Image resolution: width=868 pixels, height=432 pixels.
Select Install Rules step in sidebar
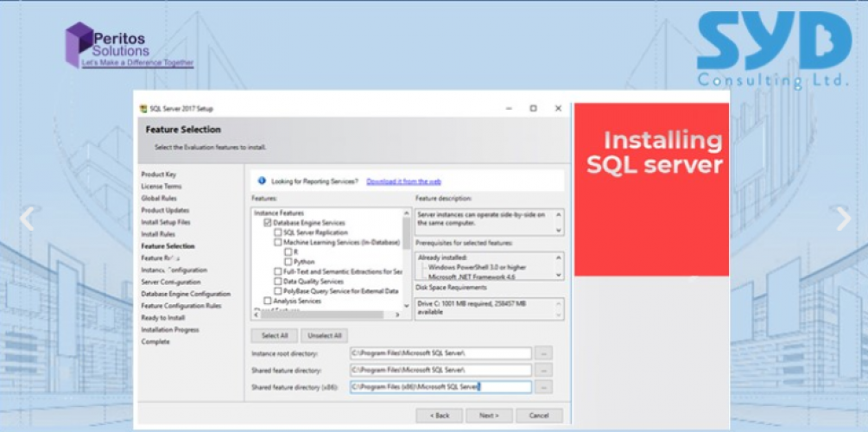[x=158, y=234]
